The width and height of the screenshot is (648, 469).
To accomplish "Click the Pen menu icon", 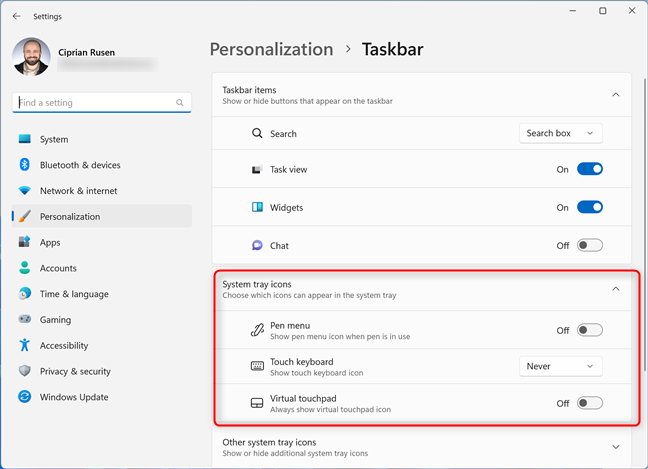I will pyautogui.click(x=257, y=330).
